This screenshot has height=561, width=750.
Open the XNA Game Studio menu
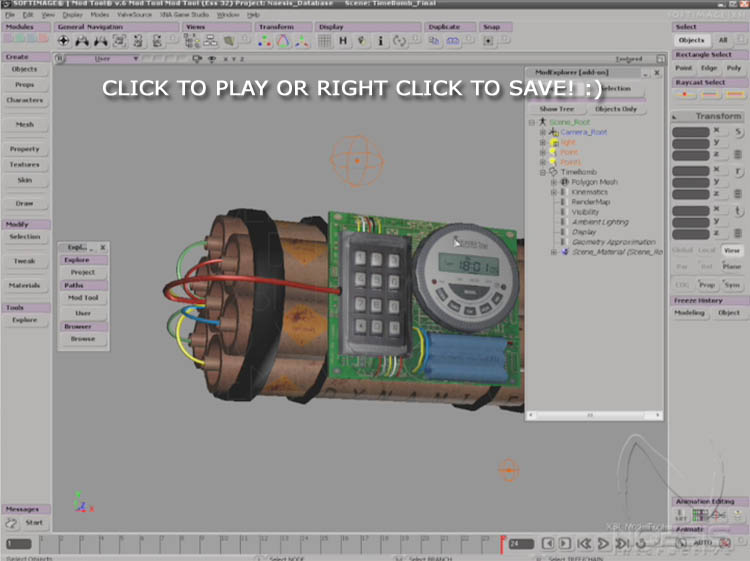pos(187,15)
